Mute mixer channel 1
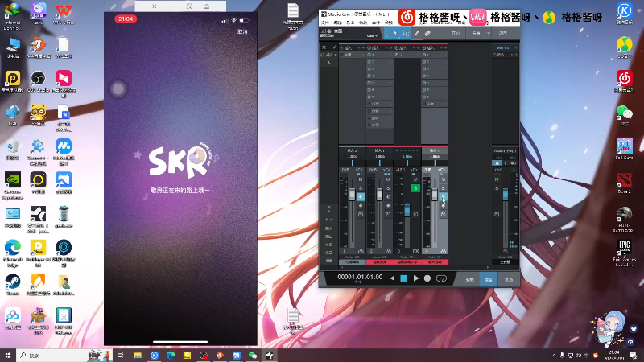Viewport: 644px width, 362px height. tap(361, 179)
